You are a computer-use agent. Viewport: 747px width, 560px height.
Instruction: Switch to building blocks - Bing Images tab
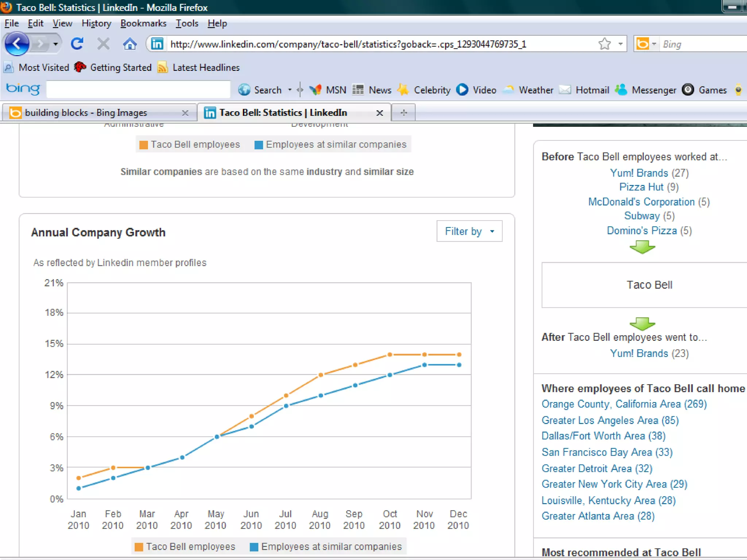point(98,113)
